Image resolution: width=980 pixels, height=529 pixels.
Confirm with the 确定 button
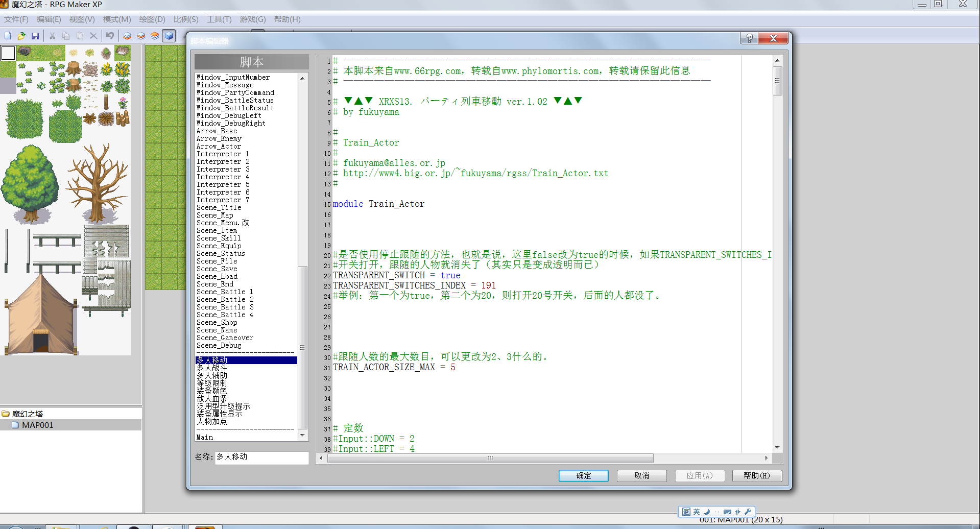click(x=584, y=476)
